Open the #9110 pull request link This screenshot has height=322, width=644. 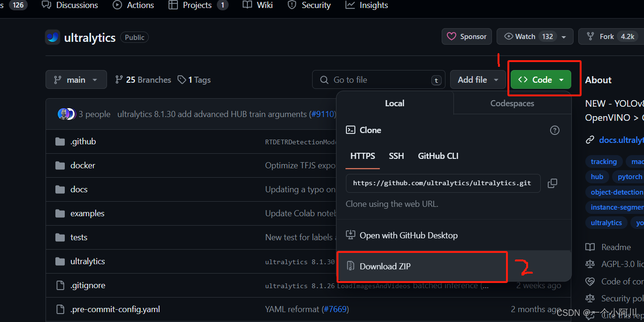coord(322,114)
